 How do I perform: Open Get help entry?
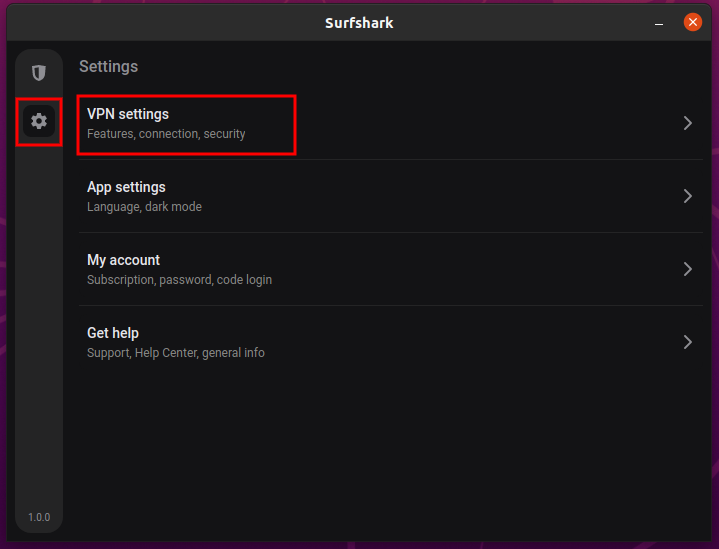391,342
